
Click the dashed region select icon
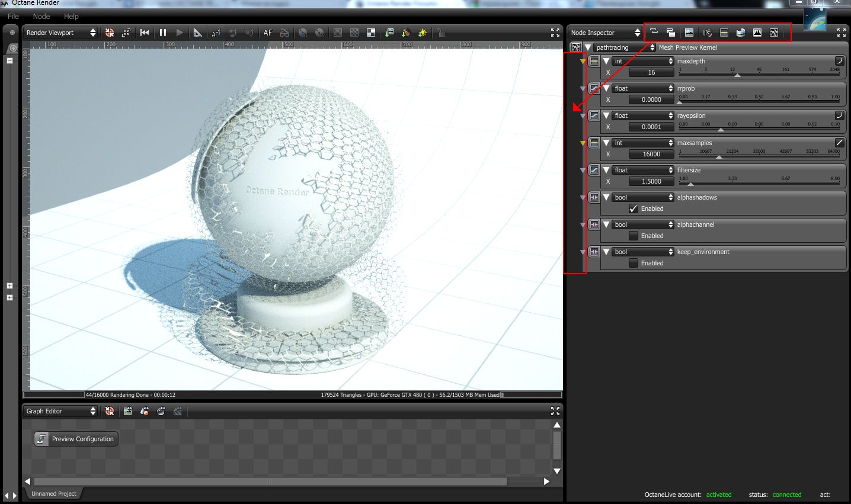click(x=126, y=33)
